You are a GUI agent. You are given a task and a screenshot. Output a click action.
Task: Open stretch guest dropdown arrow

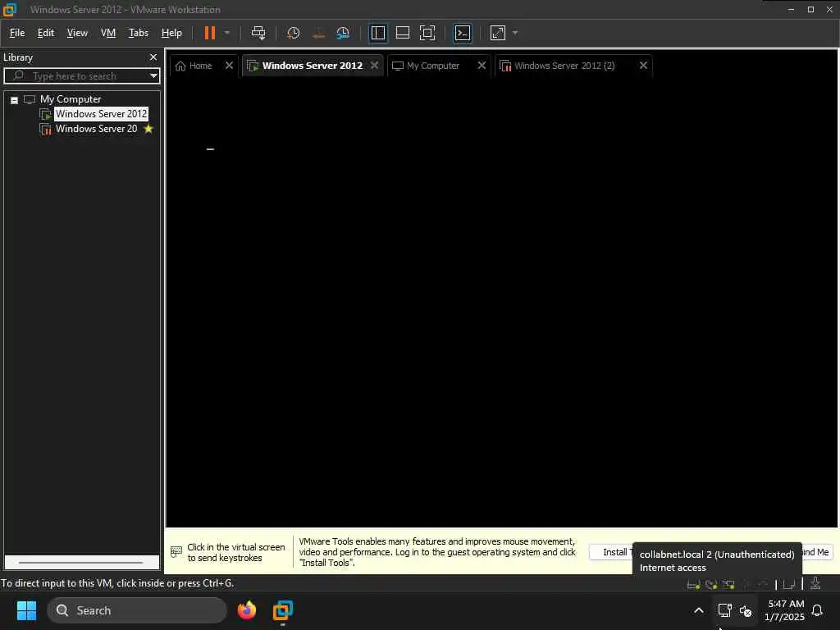[x=515, y=33]
